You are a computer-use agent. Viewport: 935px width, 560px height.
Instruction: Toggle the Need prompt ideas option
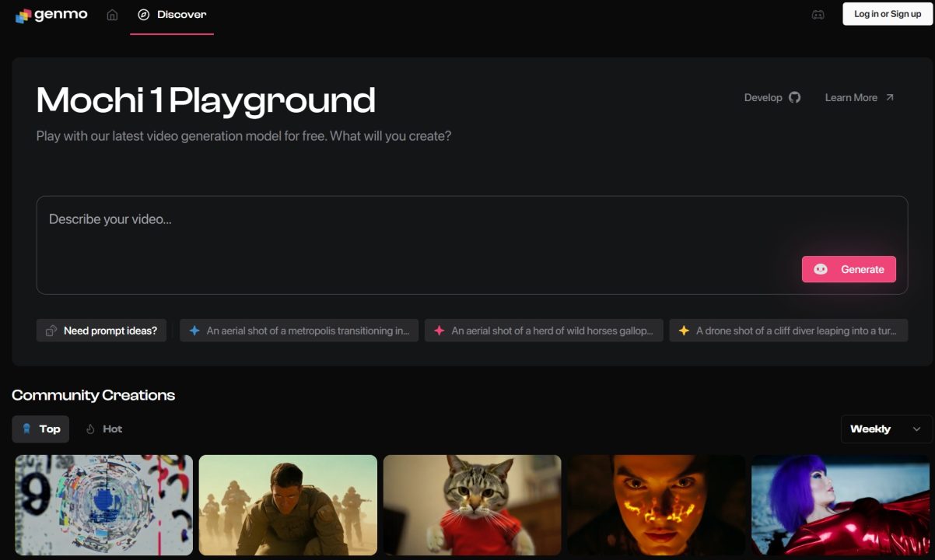101,331
